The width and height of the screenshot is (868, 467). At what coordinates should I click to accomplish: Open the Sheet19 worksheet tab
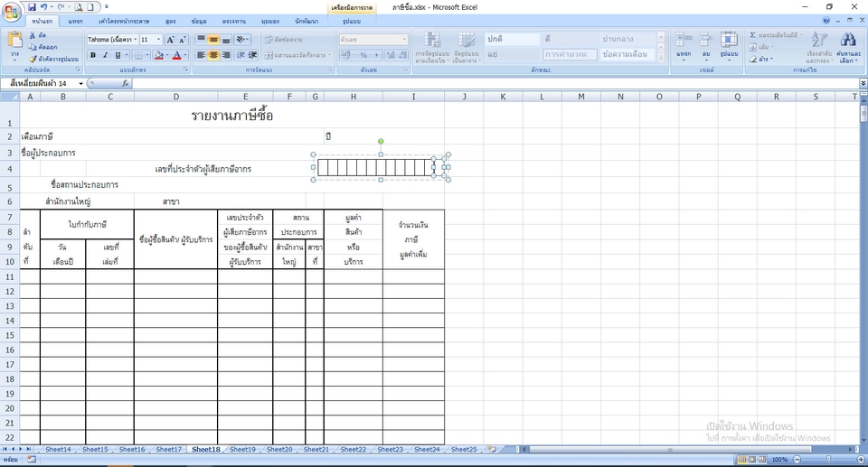(x=242, y=449)
